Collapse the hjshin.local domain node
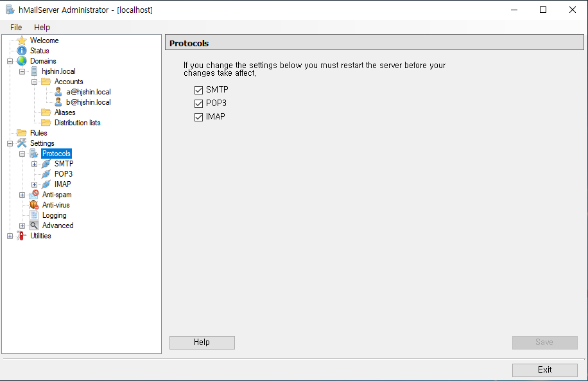588x381 pixels. [x=22, y=71]
